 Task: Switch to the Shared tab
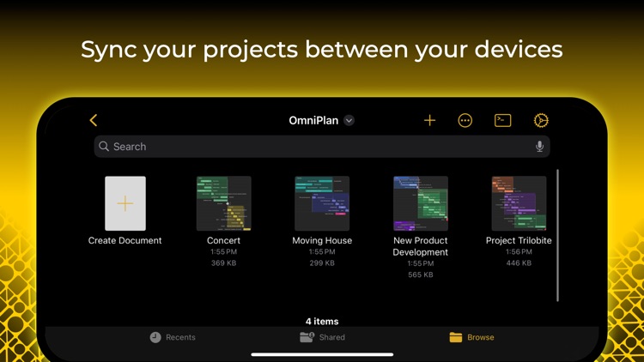tap(322, 337)
